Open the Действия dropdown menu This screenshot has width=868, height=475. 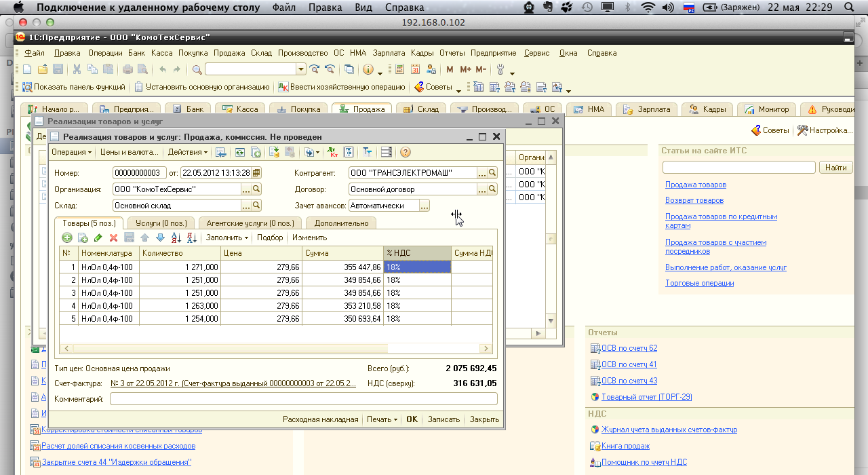tap(187, 152)
